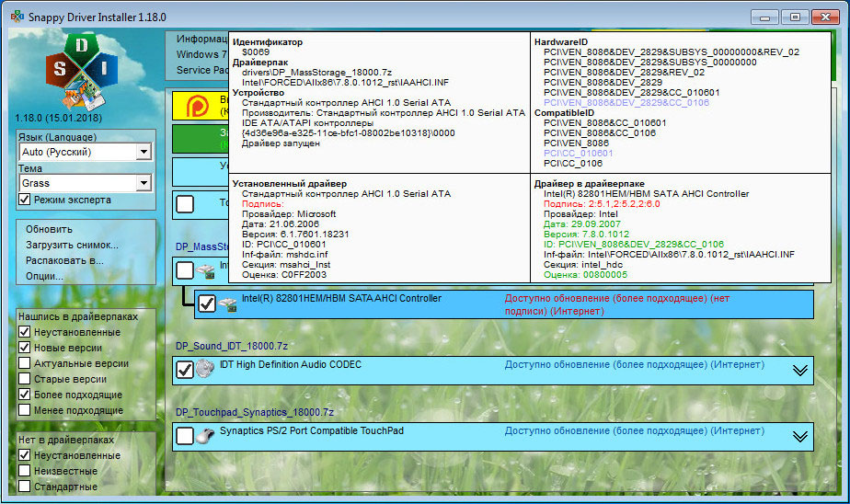Toggle the Новые версии filter
Image resolution: width=850 pixels, height=504 pixels.
click(25, 348)
